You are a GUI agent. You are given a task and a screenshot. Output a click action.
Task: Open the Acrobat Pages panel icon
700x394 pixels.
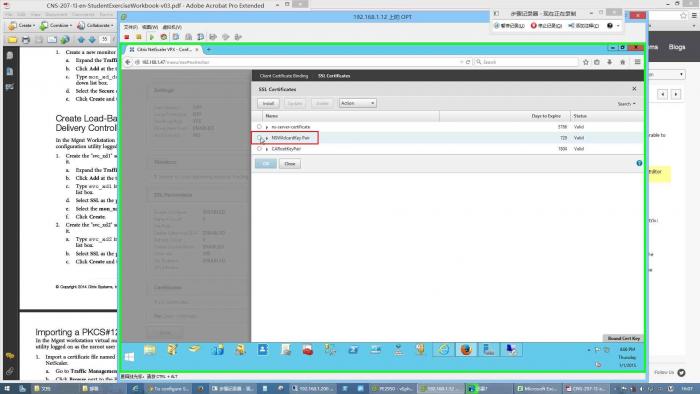pos(10,56)
